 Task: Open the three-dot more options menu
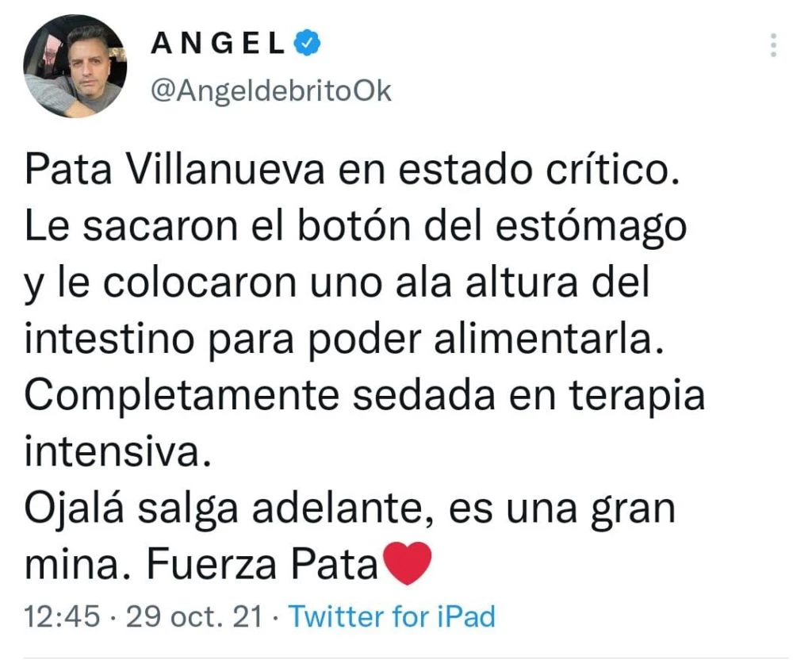pyautogui.click(x=773, y=45)
